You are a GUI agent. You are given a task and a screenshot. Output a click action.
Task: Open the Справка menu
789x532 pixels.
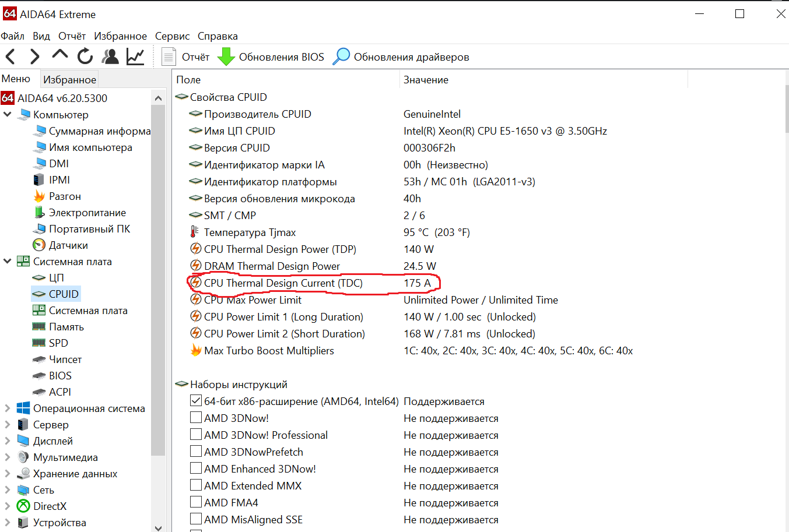[x=218, y=36]
